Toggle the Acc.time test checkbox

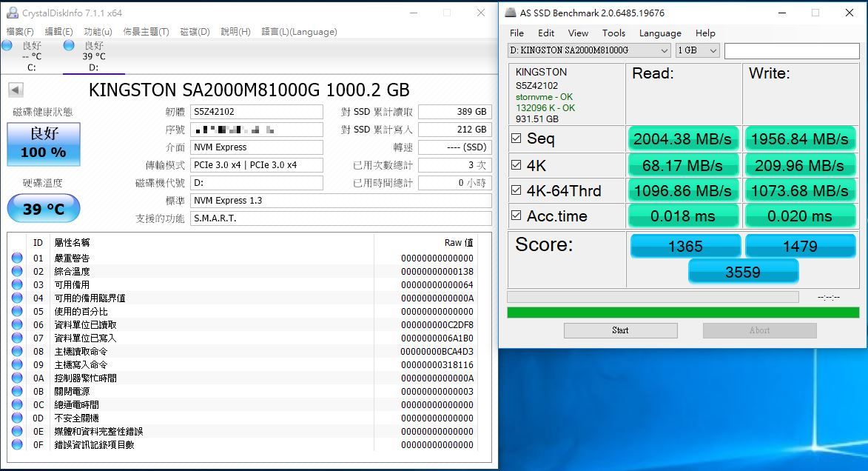click(516, 215)
